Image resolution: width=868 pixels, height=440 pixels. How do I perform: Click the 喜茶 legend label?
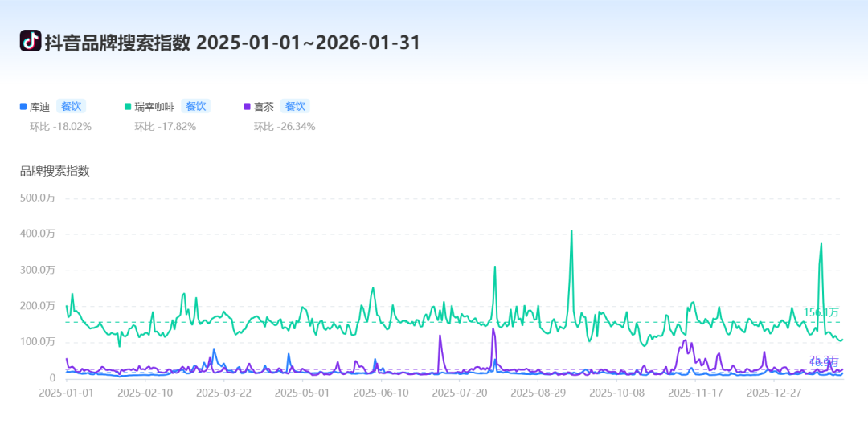(264, 107)
